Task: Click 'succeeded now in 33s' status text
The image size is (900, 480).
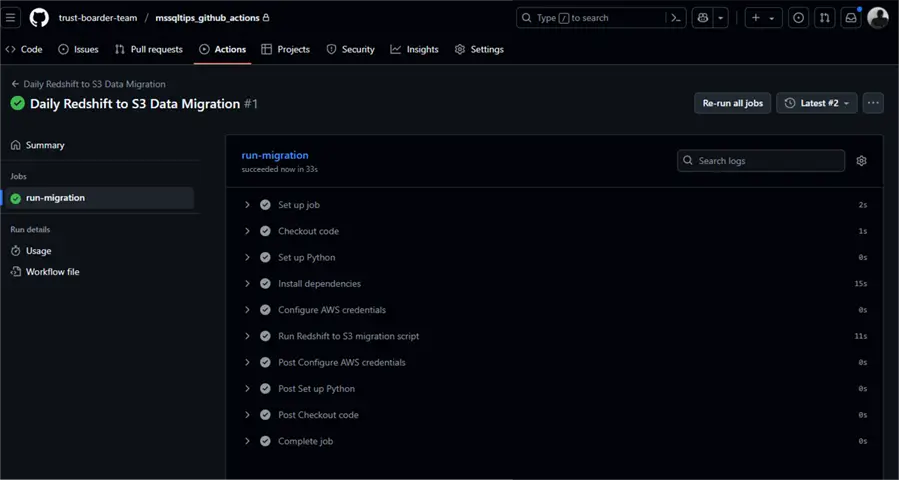Action: click(280, 169)
